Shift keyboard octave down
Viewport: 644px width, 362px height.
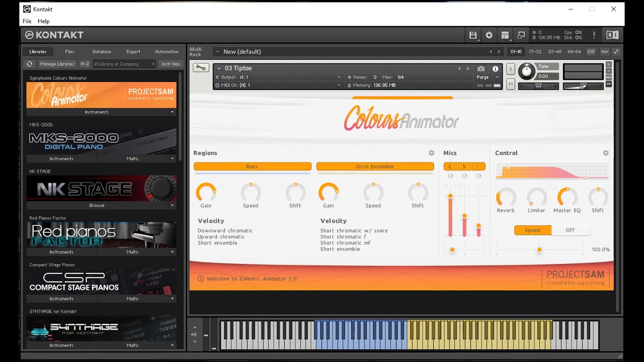tap(195, 342)
